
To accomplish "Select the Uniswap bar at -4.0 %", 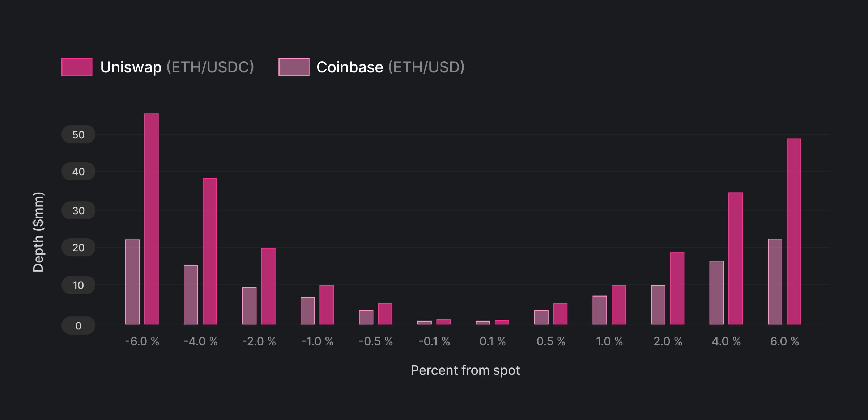I will pos(210,251).
